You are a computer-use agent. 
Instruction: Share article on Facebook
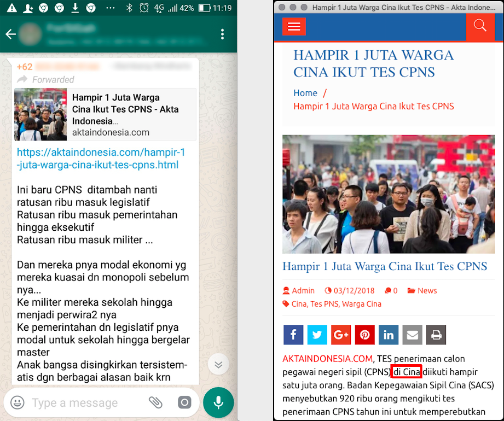tap(293, 335)
